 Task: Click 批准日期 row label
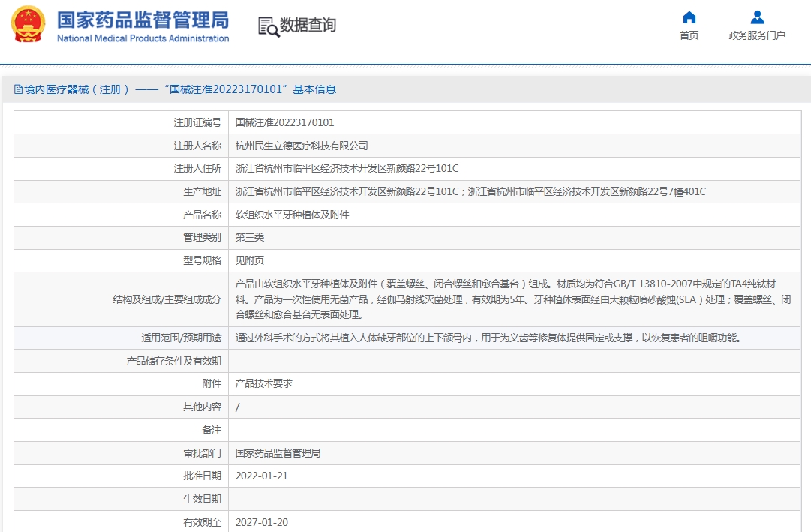click(202, 476)
